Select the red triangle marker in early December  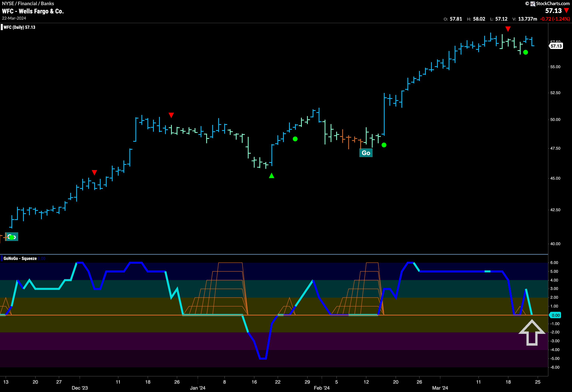click(x=94, y=172)
